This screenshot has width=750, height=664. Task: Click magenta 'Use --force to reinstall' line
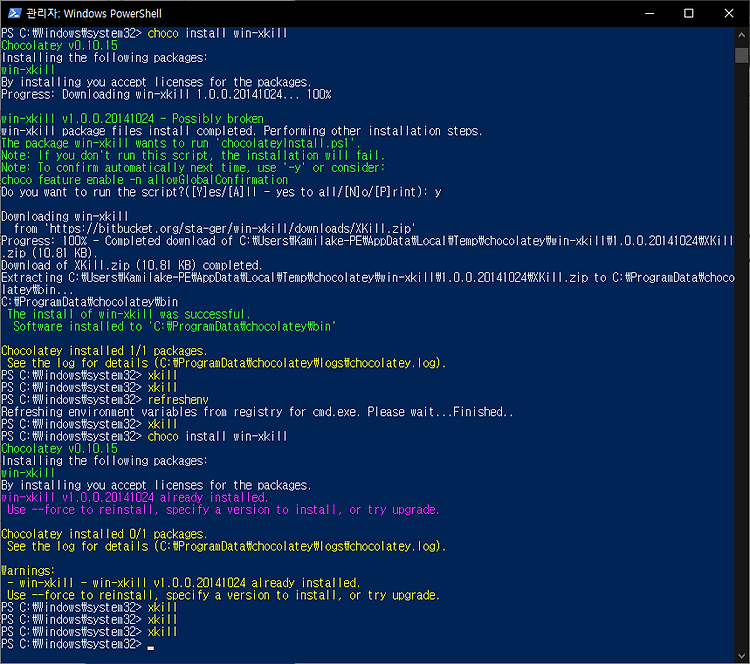pyautogui.click(x=223, y=510)
